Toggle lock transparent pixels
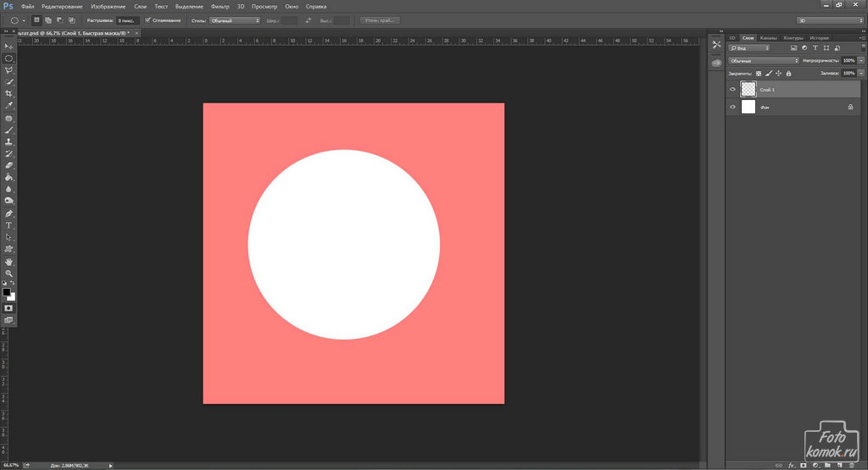Viewport: 868px width, 470px height. tap(759, 73)
